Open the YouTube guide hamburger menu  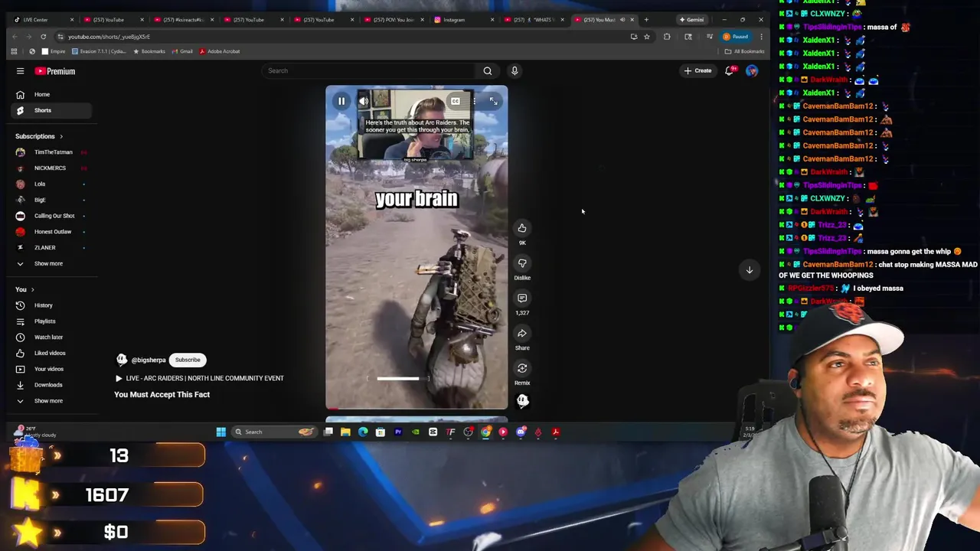tap(20, 71)
